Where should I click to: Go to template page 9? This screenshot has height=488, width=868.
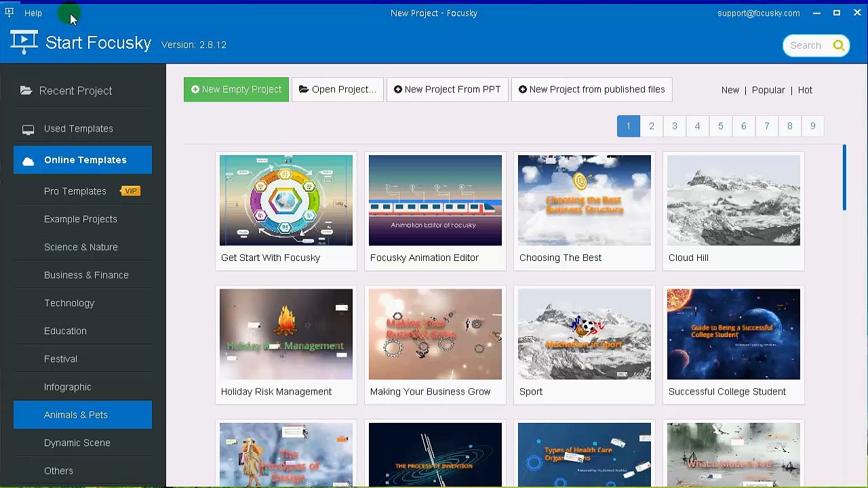click(x=812, y=126)
